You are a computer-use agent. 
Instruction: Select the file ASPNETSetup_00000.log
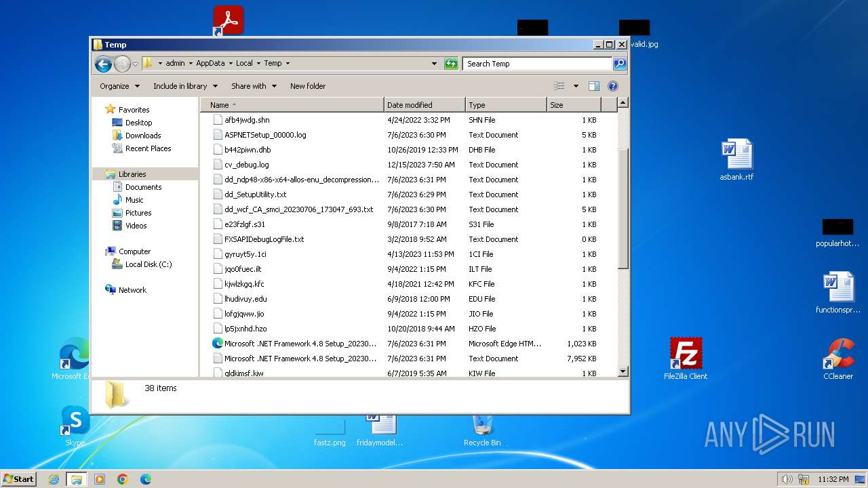pos(265,135)
